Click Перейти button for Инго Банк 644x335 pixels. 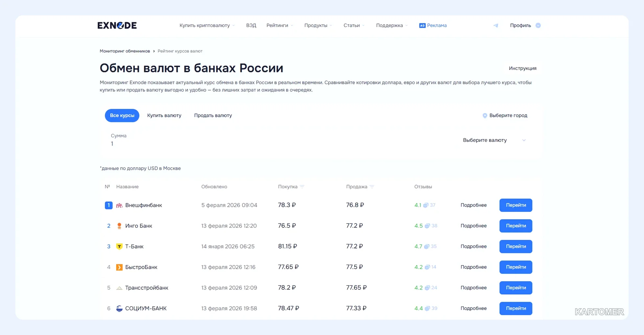[x=516, y=226]
